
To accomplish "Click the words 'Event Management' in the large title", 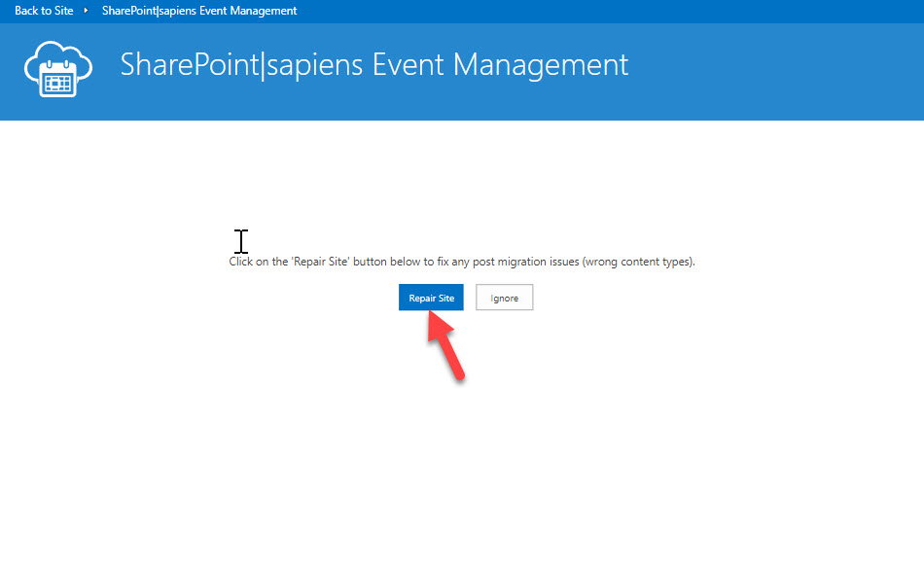I will point(500,65).
